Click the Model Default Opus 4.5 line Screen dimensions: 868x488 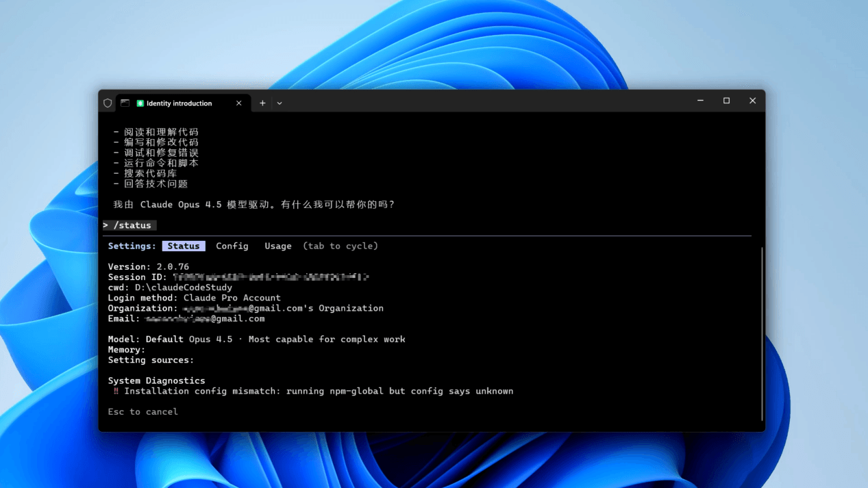coord(256,339)
